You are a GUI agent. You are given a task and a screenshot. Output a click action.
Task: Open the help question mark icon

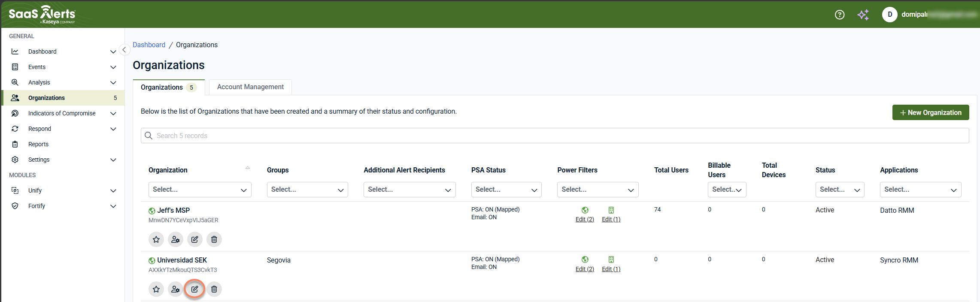(x=839, y=15)
